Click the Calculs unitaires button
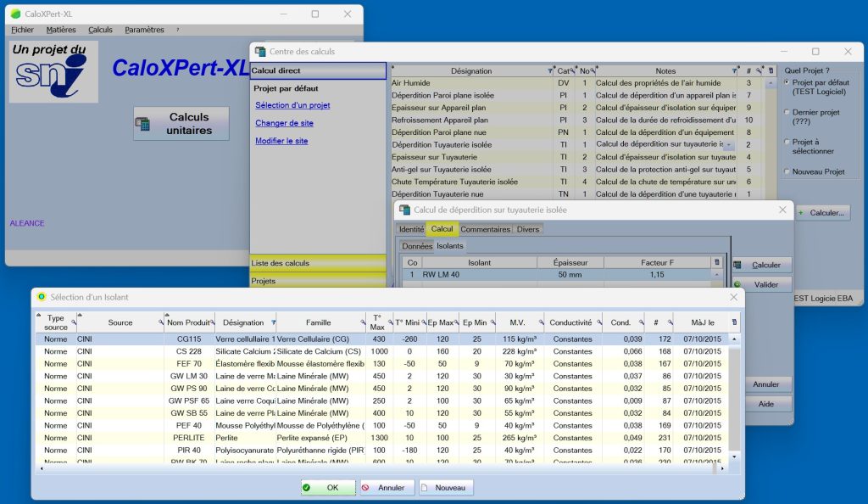Screen dimensions: 868x504 [x=181, y=124]
